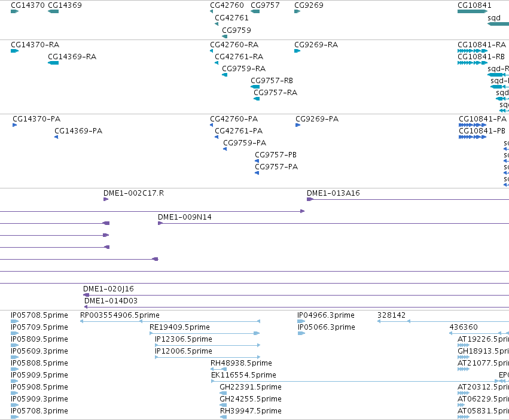The height and width of the screenshot is (420, 509).
Task: Select transcript CG14370-RA
Action: tap(35, 45)
